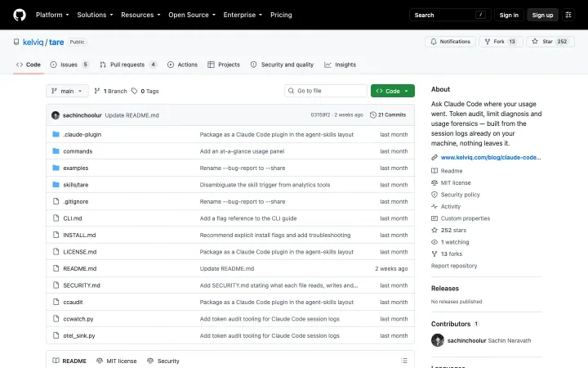Open the Pull requests tab

(128, 65)
